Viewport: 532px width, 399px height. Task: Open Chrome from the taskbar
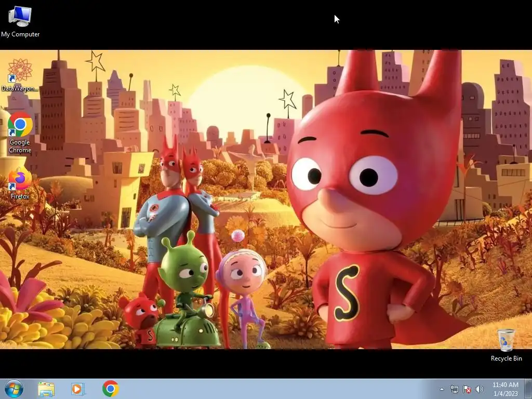110,389
